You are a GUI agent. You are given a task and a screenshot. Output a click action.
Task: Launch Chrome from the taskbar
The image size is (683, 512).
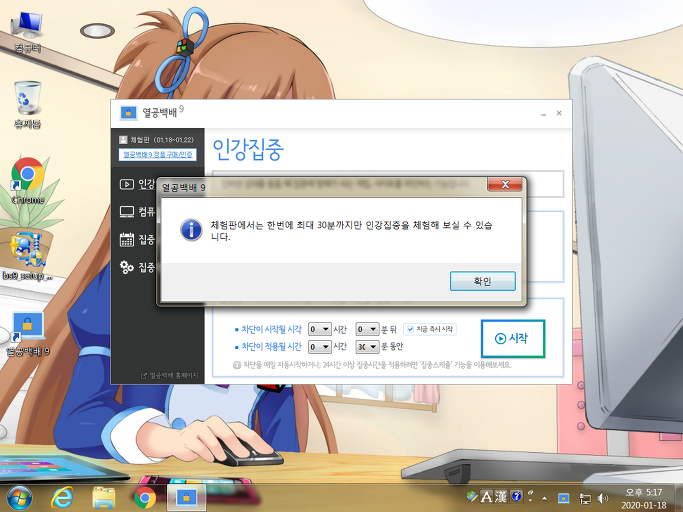[x=145, y=498]
